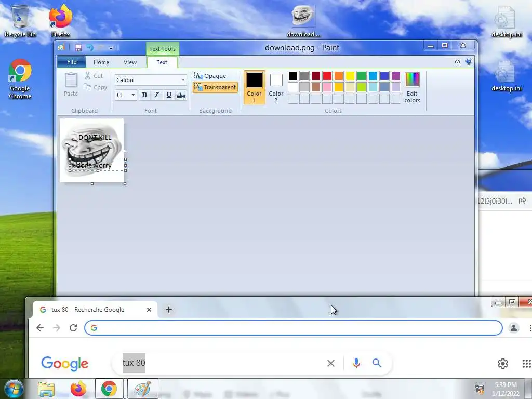Pick the yellow color swatch

(350, 76)
